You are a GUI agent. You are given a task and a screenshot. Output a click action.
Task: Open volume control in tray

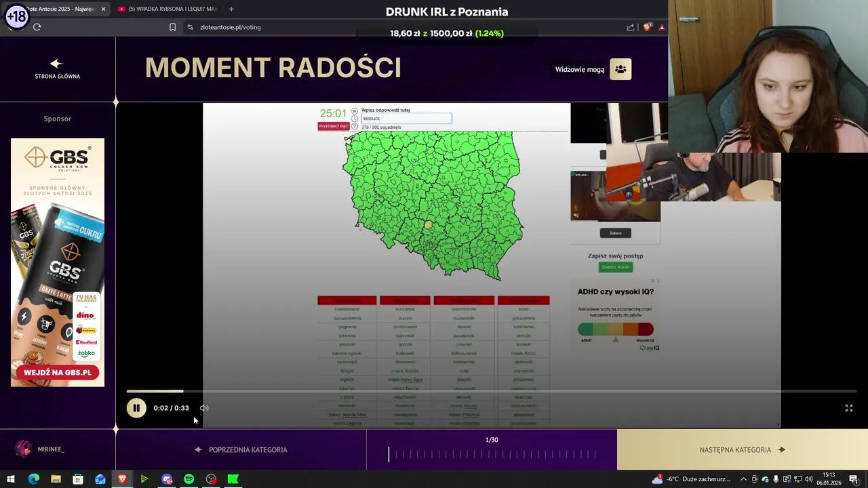coord(808,479)
